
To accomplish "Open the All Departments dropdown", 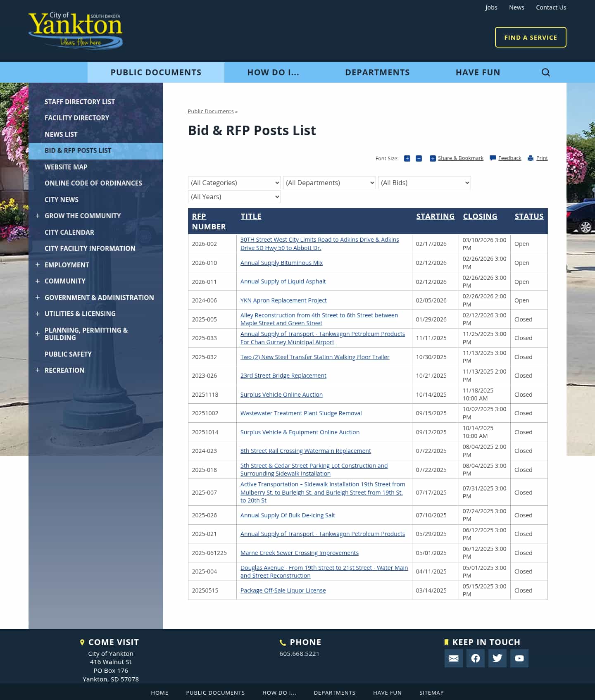I will 329,183.
